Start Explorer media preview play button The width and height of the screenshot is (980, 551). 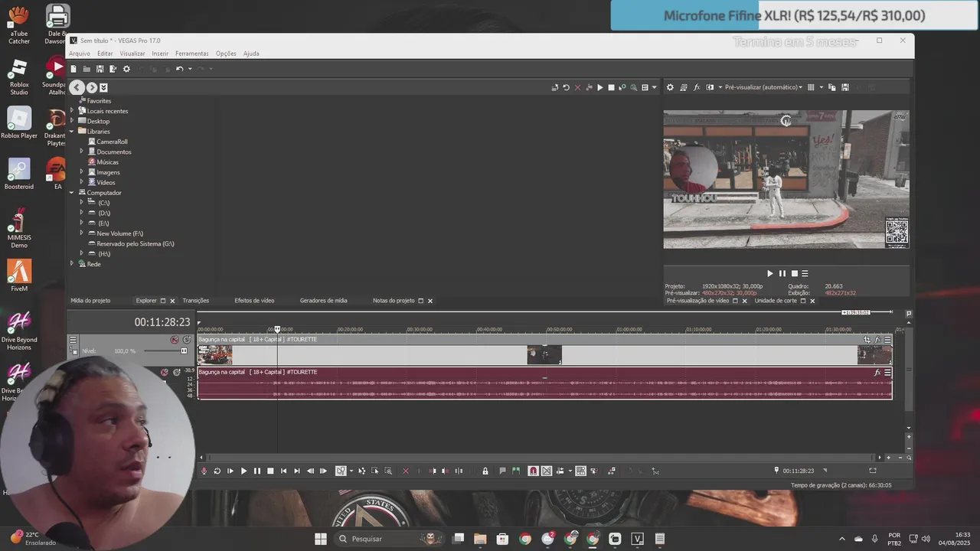pos(599,87)
